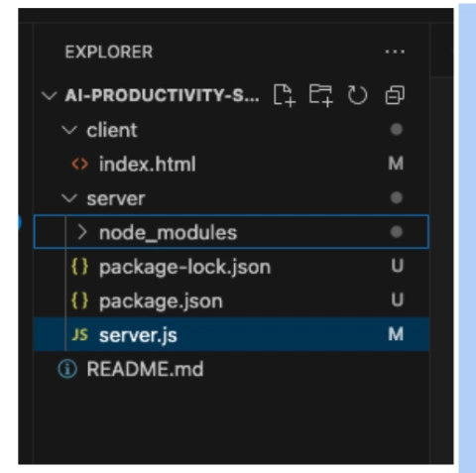Screen dimensions: 476x473
Task: Collapse the AI-PRODUCTIVITY-S... project root
Action: (50, 95)
